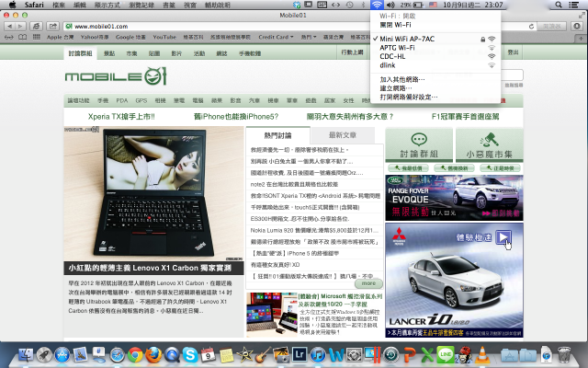Click the address bar showing www.mobile01.com
The width and height of the screenshot is (588, 368).
[x=294, y=27]
